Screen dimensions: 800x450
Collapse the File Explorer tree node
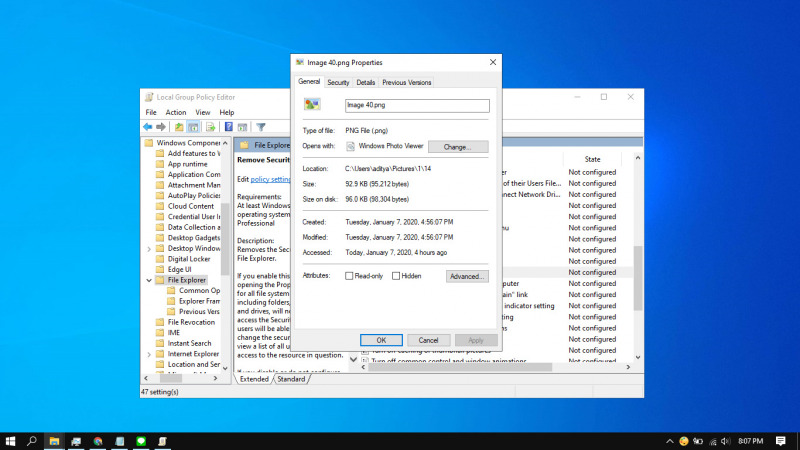(x=149, y=280)
